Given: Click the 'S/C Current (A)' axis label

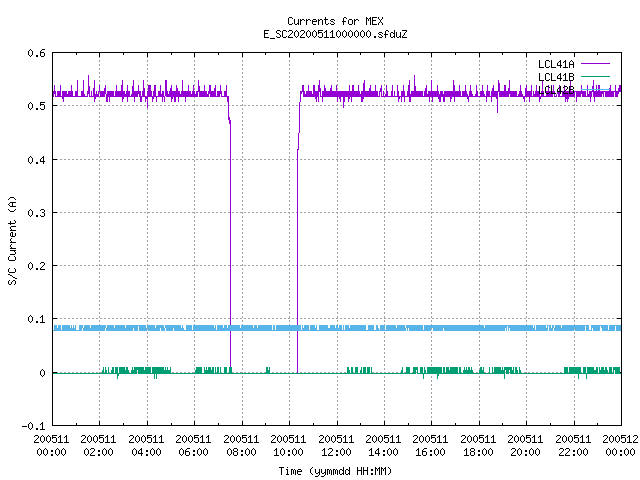Looking at the screenshot, I should click(12, 240).
